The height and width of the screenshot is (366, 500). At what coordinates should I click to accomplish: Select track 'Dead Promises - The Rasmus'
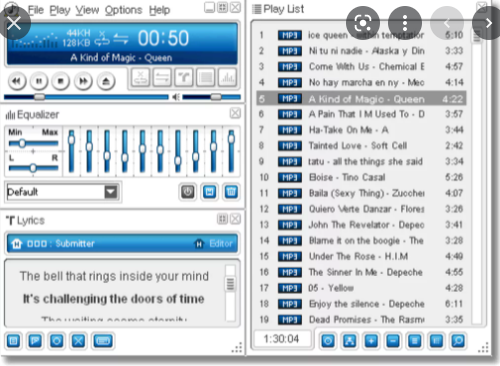tap(361, 320)
